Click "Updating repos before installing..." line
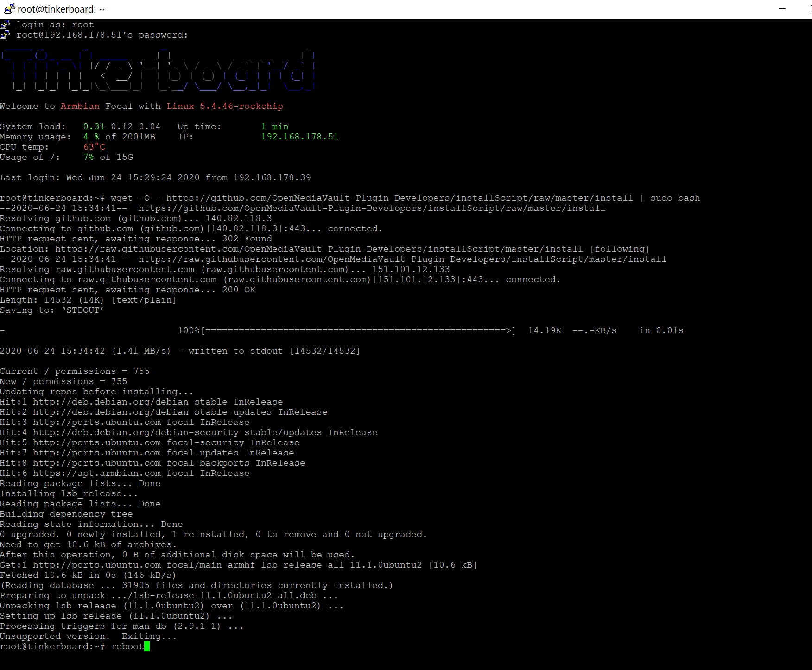812x670 pixels. click(97, 392)
